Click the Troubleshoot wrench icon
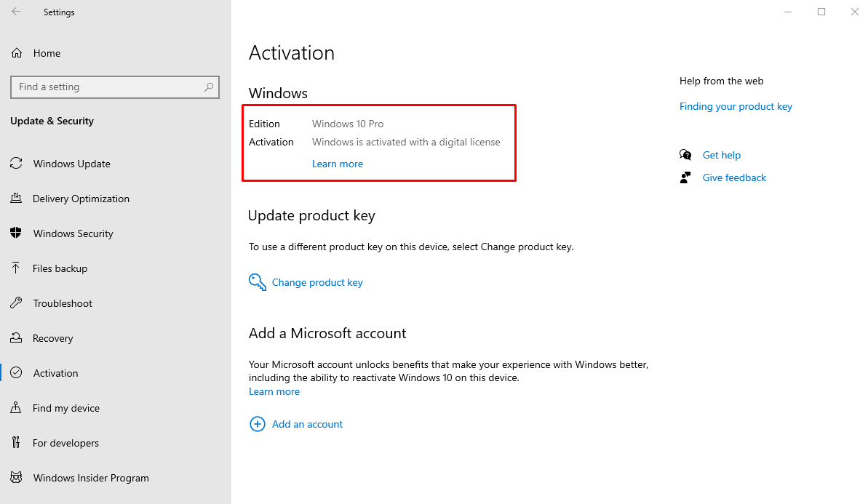The image size is (860, 504). tap(17, 303)
